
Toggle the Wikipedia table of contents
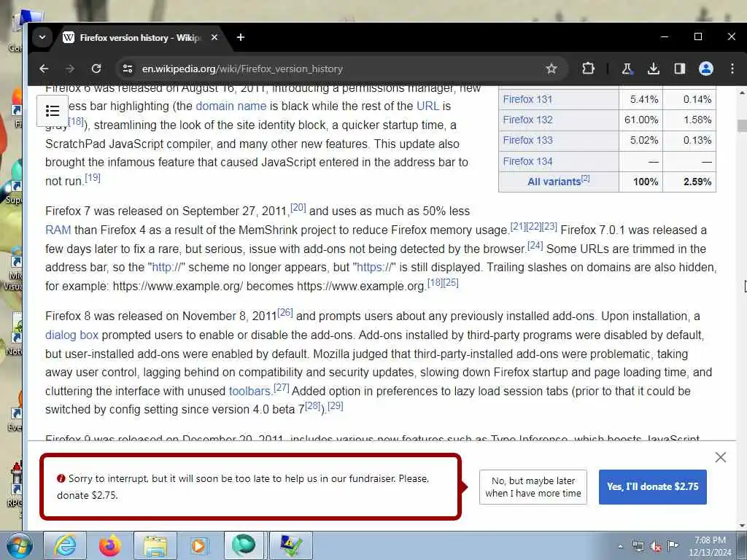pos(53,111)
